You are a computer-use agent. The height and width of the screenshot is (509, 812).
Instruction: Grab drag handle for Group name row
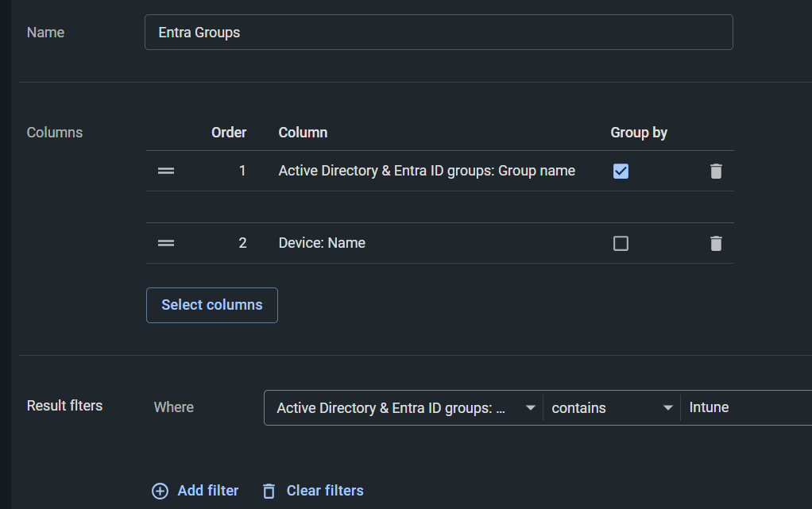pyautogui.click(x=166, y=171)
